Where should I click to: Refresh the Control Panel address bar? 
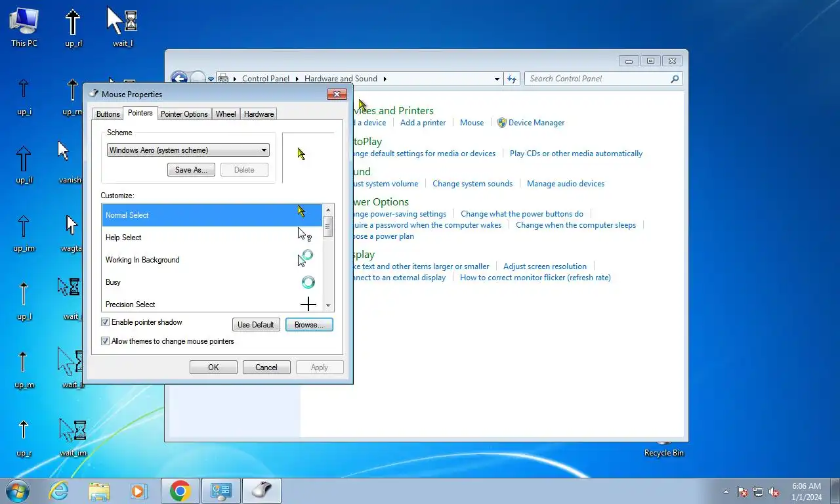[512, 79]
